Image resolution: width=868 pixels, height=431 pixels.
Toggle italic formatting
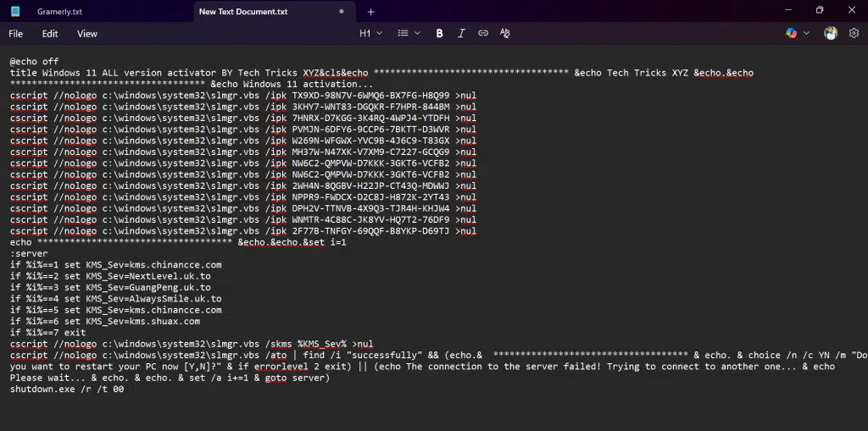pos(461,34)
